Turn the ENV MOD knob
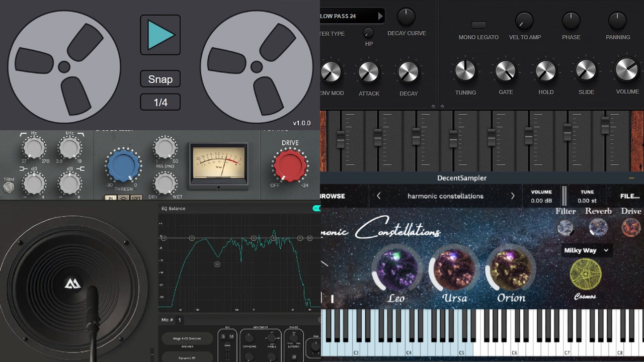Viewport: 644px width, 362px height. 331,72
